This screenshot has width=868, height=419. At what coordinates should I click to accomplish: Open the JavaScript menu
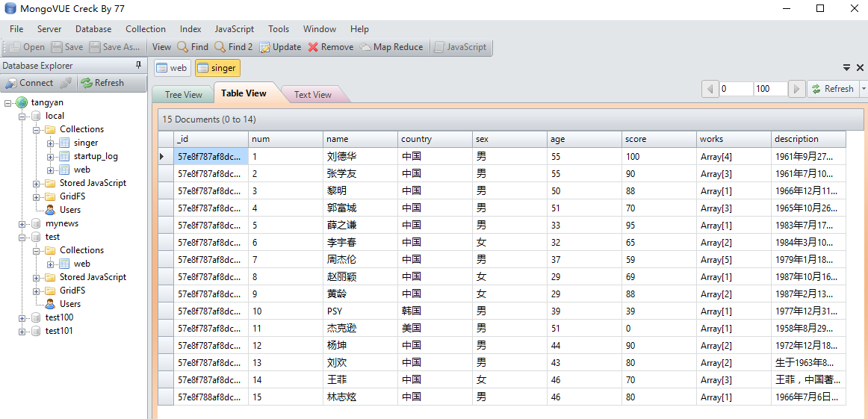click(x=235, y=29)
